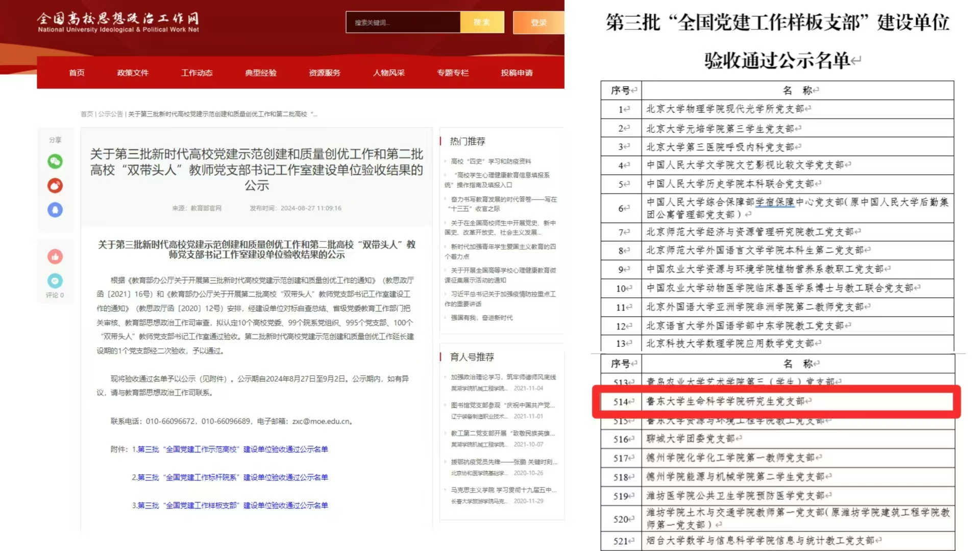Click the Weibo share icon
Viewport: 980px width, 551px height.
(55, 185)
